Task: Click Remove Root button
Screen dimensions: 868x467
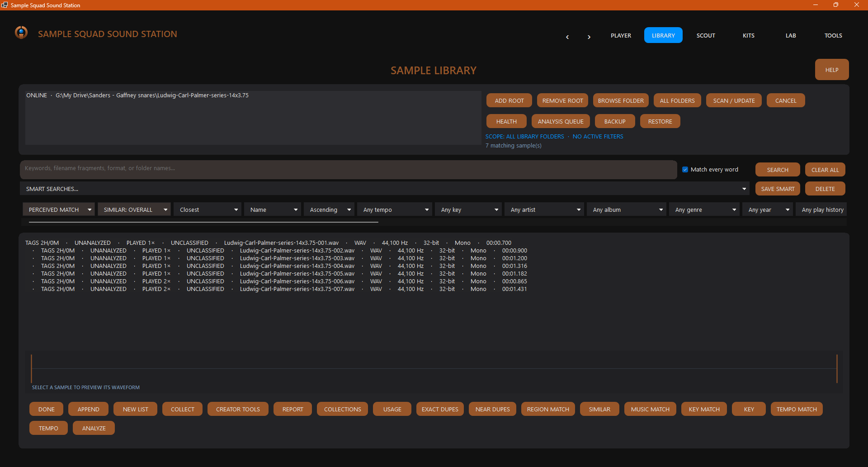Action: click(562, 100)
